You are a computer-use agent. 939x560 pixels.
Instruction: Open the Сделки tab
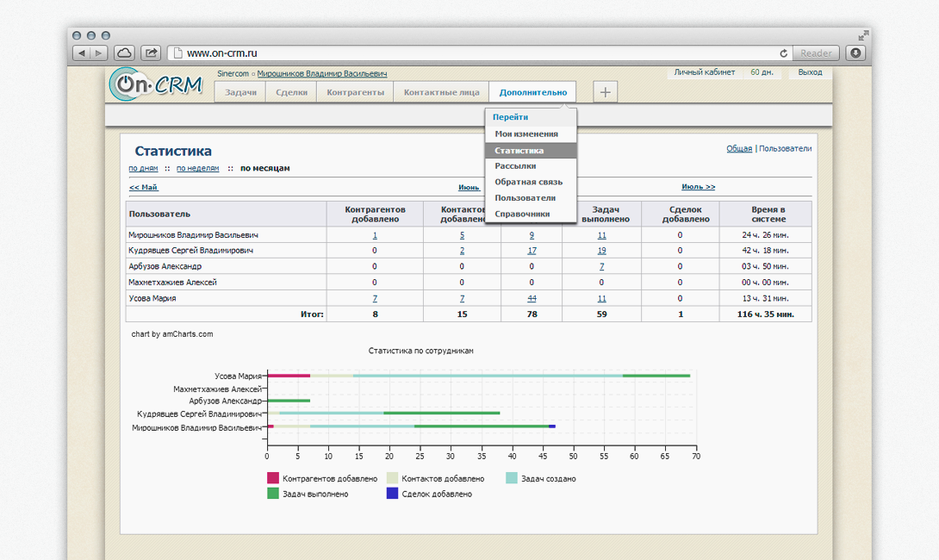tap(291, 92)
